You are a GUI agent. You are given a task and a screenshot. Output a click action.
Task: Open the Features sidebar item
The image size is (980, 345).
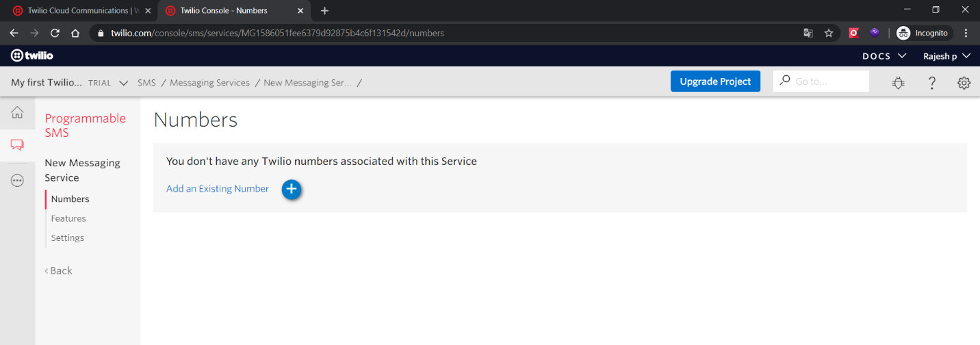pos(68,218)
